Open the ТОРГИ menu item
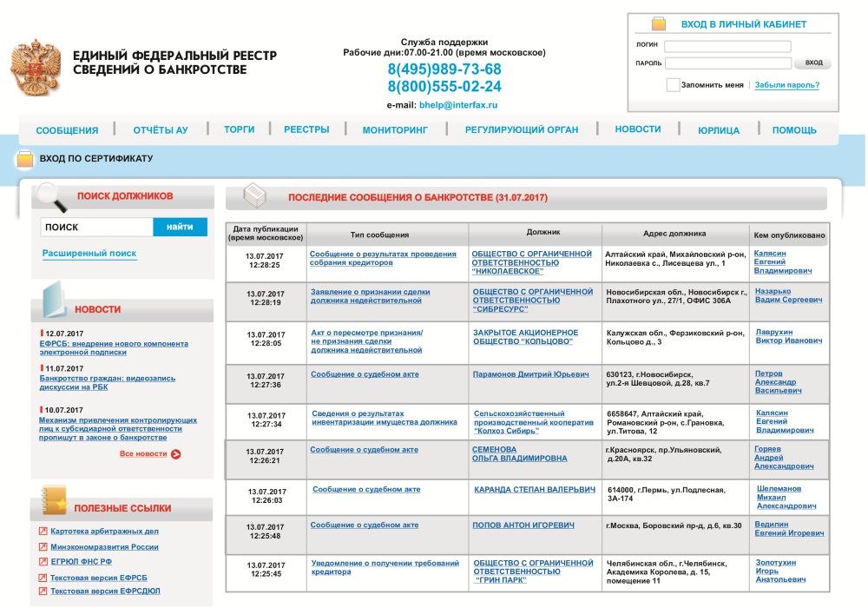Image resolution: width=868 pixels, height=608 pixels. [240, 129]
